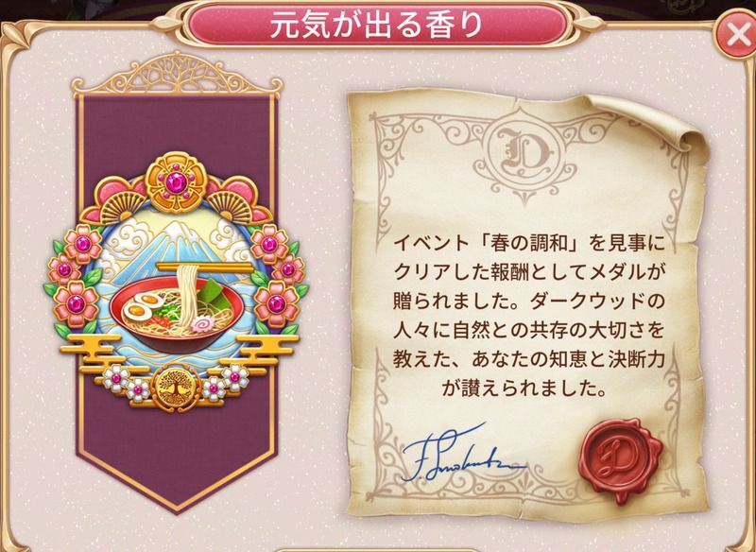
Task: Click the right pink cherry blossom cluster
Action: tap(279, 277)
